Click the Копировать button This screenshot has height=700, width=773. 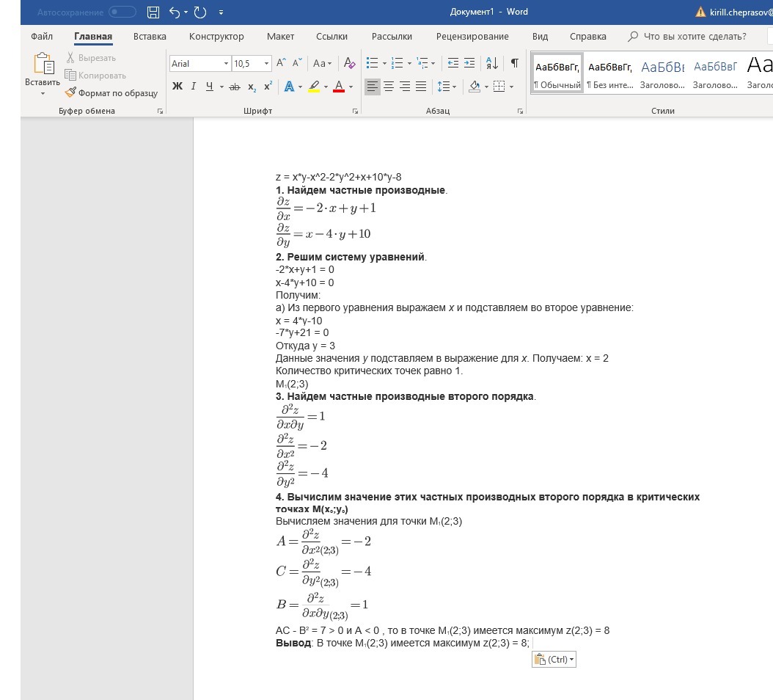pyautogui.click(x=95, y=76)
